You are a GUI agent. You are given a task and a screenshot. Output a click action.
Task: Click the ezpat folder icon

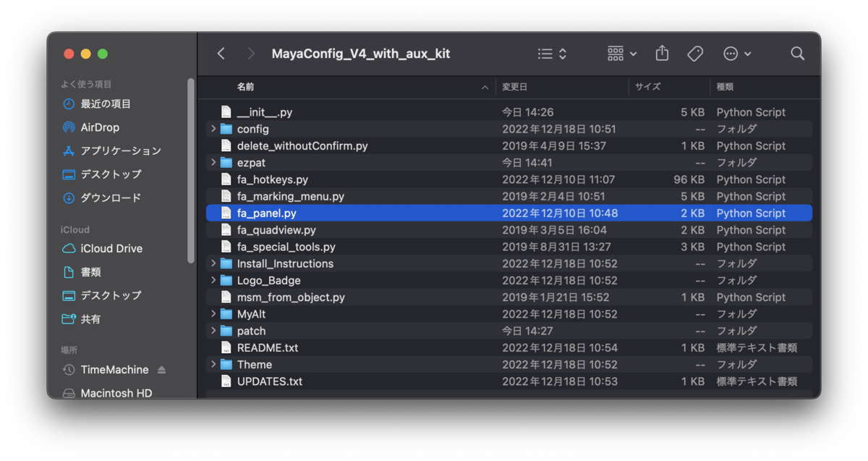[x=226, y=163]
